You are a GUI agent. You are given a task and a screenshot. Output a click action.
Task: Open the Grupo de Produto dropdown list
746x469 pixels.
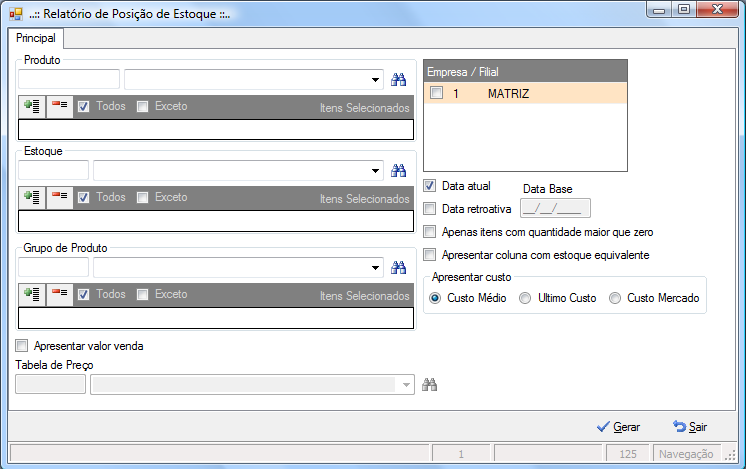click(x=375, y=267)
